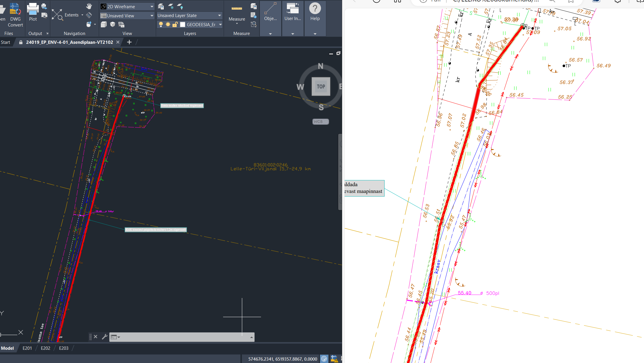Open Output panel dialog launcher arrow

47,33
